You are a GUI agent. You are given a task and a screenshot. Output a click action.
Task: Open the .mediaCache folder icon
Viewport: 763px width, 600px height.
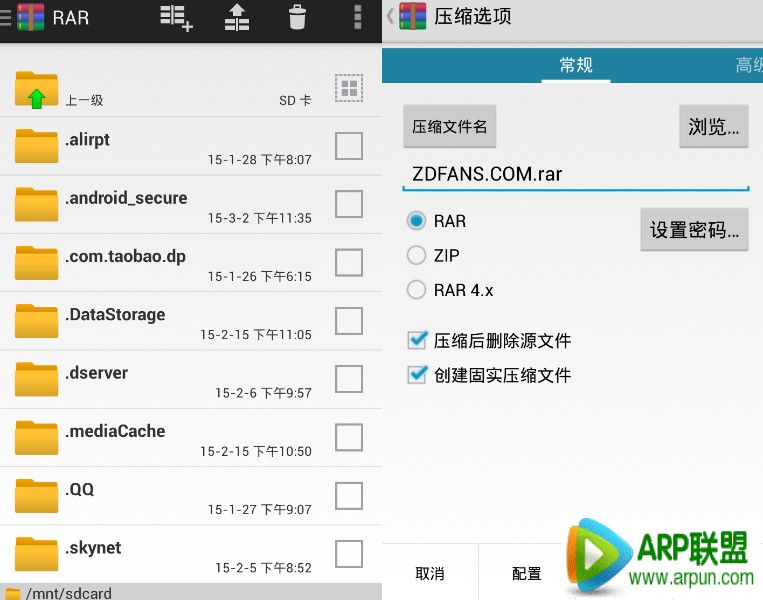pyautogui.click(x=36, y=437)
